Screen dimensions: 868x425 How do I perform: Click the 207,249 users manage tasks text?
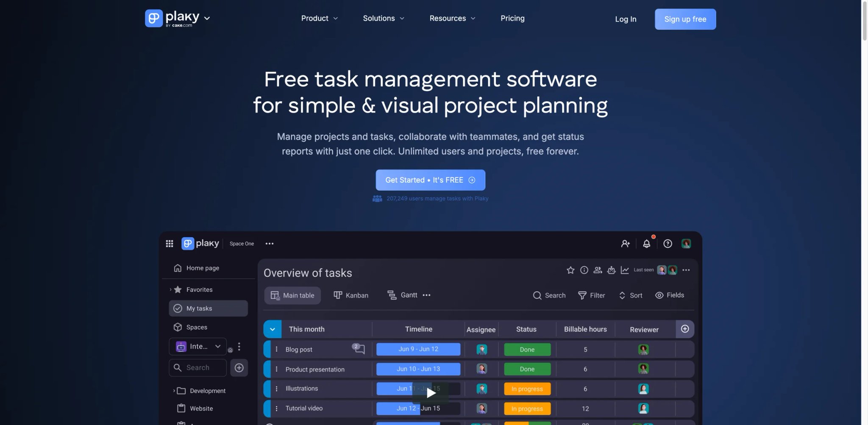point(437,198)
